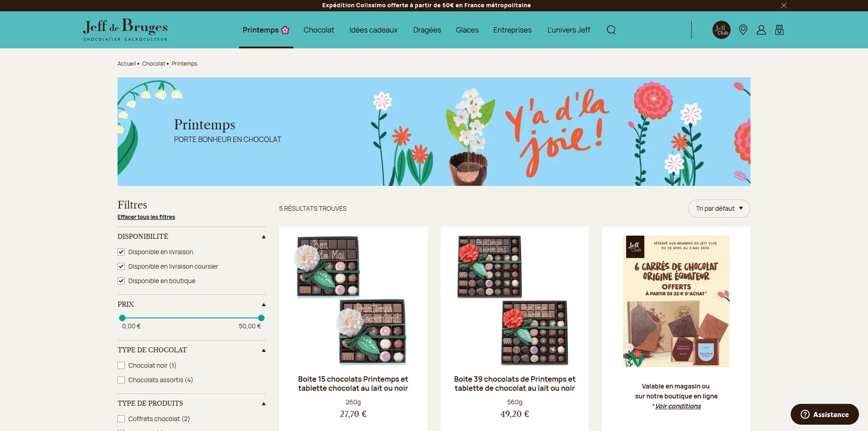868x431 pixels.
Task: Open the Assistance help button
Action: tap(825, 414)
